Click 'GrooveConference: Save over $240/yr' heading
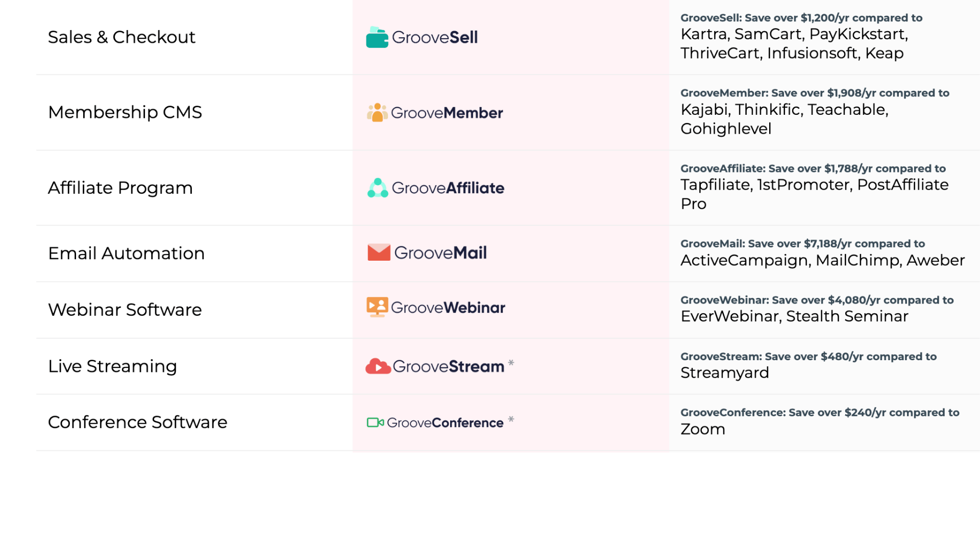Image resolution: width=980 pixels, height=551 pixels. (x=820, y=413)
